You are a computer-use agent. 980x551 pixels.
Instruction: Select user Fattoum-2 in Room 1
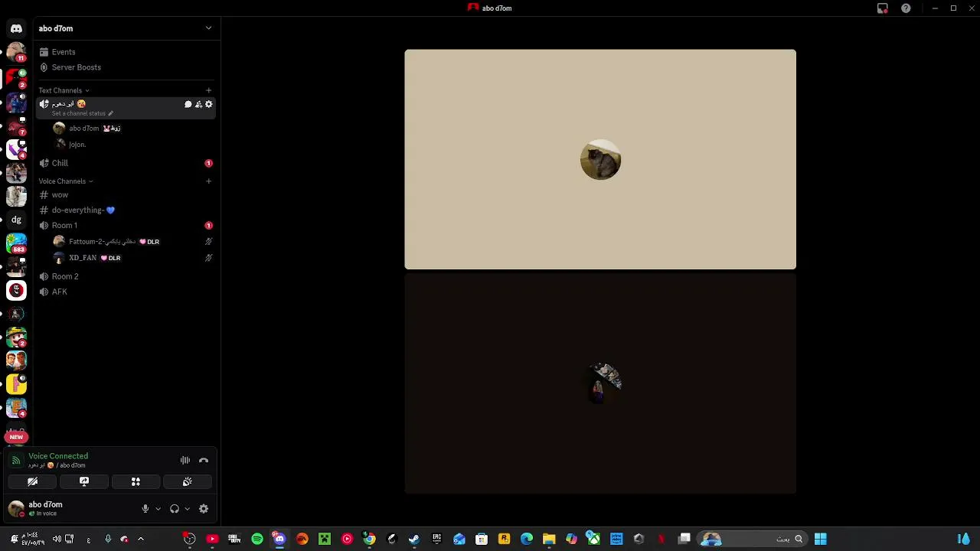[x=132, y=241]
